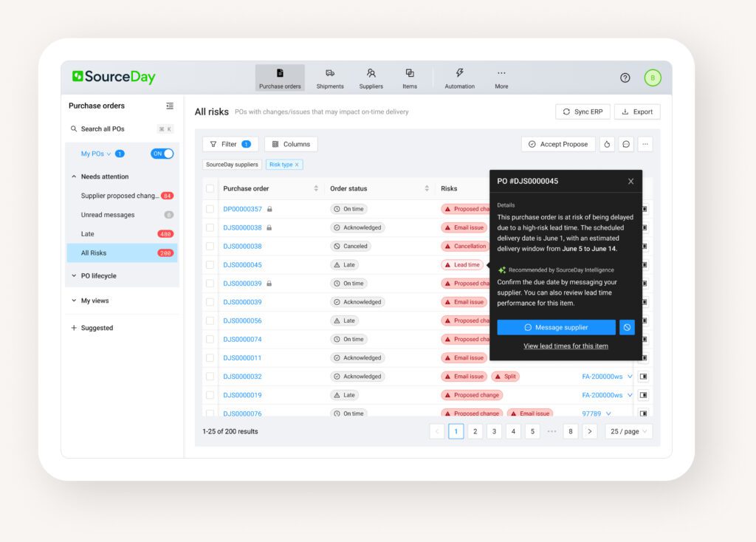The height and width of the screenshot is (542, 756).
Task: Click the message bubble icon in toolbar
Action: pos(626,144)
